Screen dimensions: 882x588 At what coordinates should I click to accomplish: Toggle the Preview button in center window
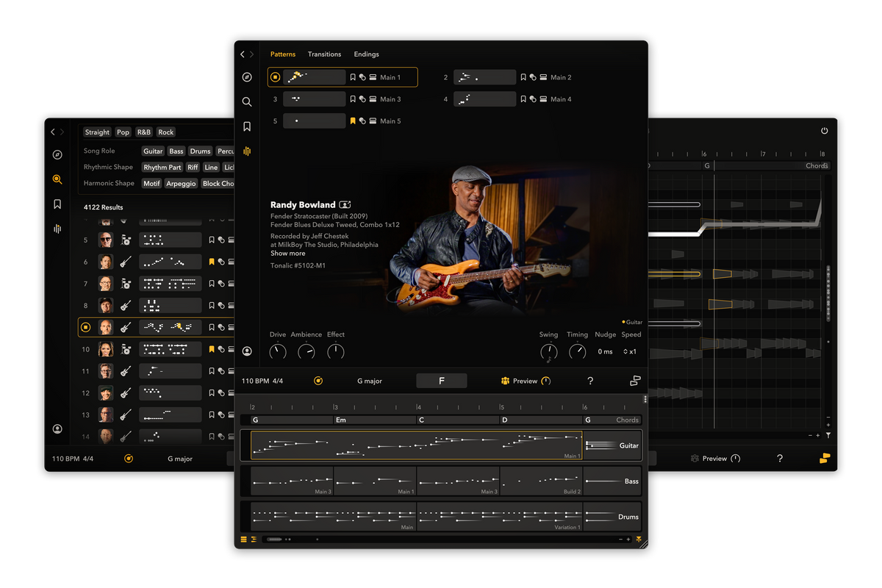pyautogui.click(x=526, y=381)
